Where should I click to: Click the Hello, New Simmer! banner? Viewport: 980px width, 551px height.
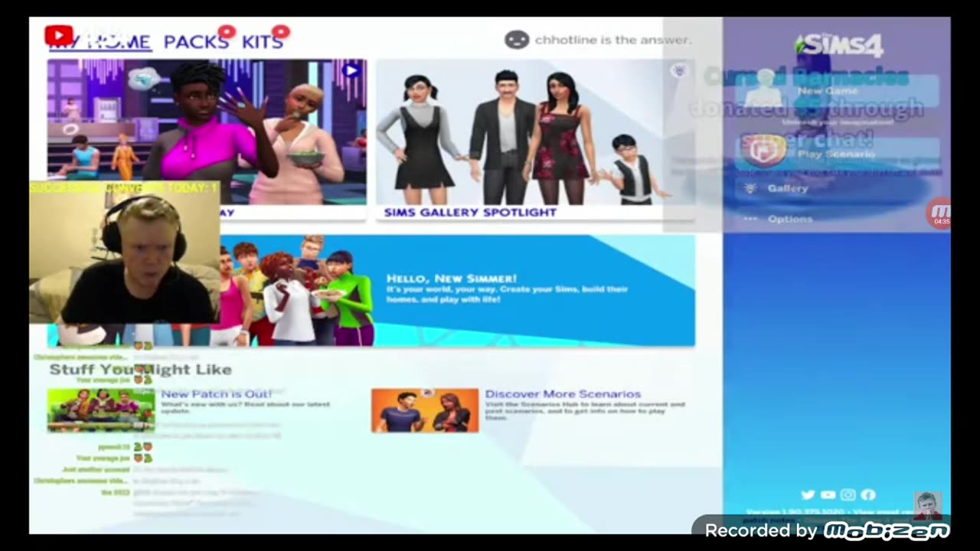pos(458,291)
